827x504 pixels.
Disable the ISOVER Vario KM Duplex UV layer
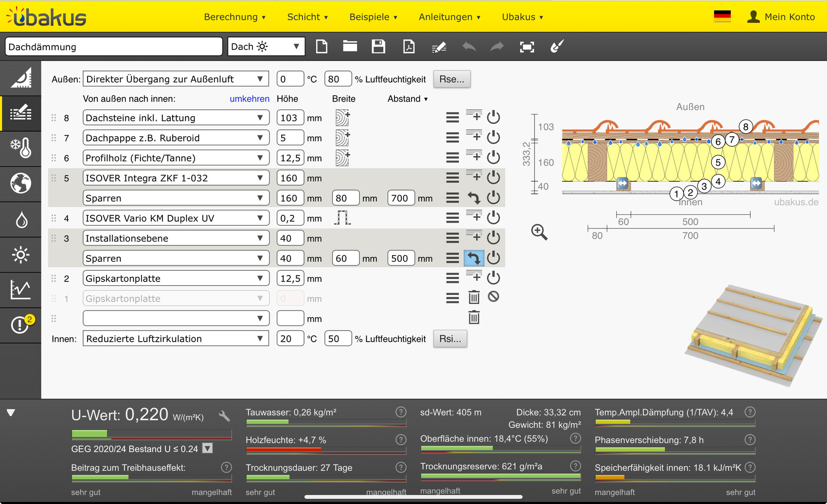pos(493,218)
